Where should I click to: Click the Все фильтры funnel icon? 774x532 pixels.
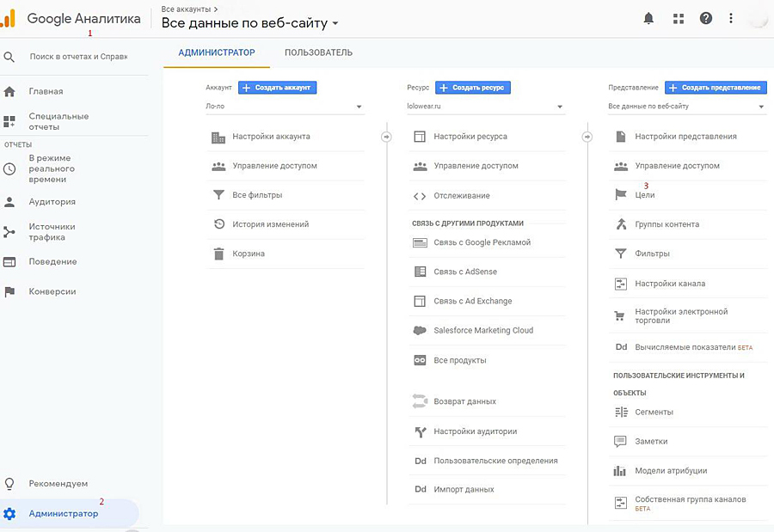tap(218, 195)
